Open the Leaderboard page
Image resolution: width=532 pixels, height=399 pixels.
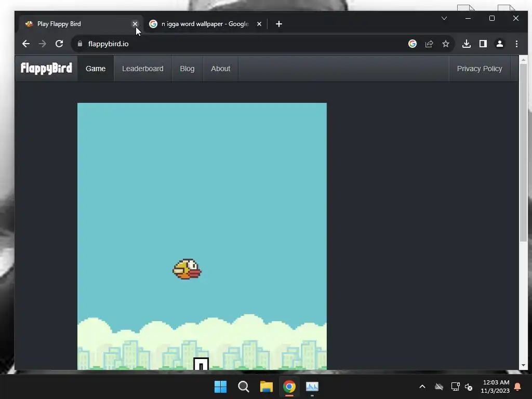coord(143,69)
